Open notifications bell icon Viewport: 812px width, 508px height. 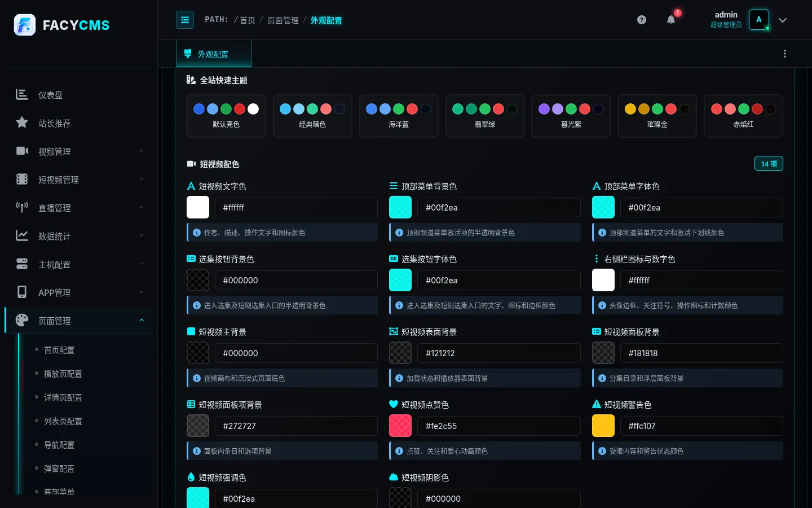coord(671,20)
